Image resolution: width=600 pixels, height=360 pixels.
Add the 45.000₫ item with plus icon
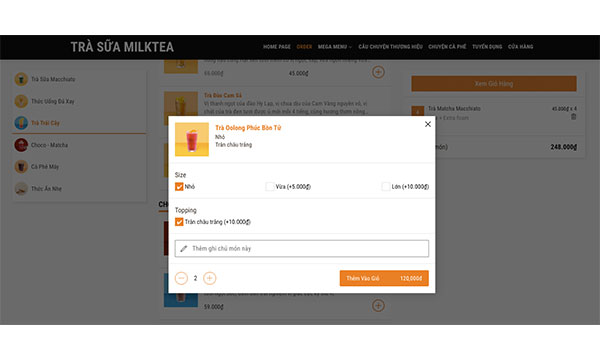[378, 72]
